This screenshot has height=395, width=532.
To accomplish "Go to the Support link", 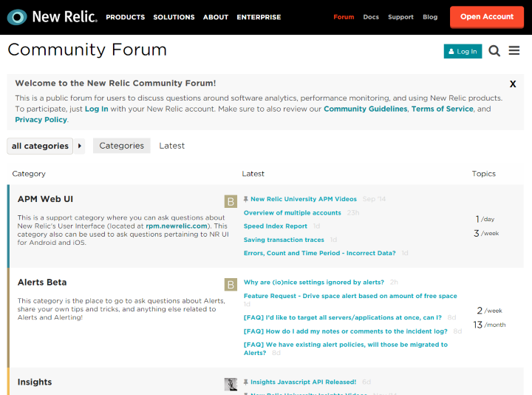I will coord(400,17).
